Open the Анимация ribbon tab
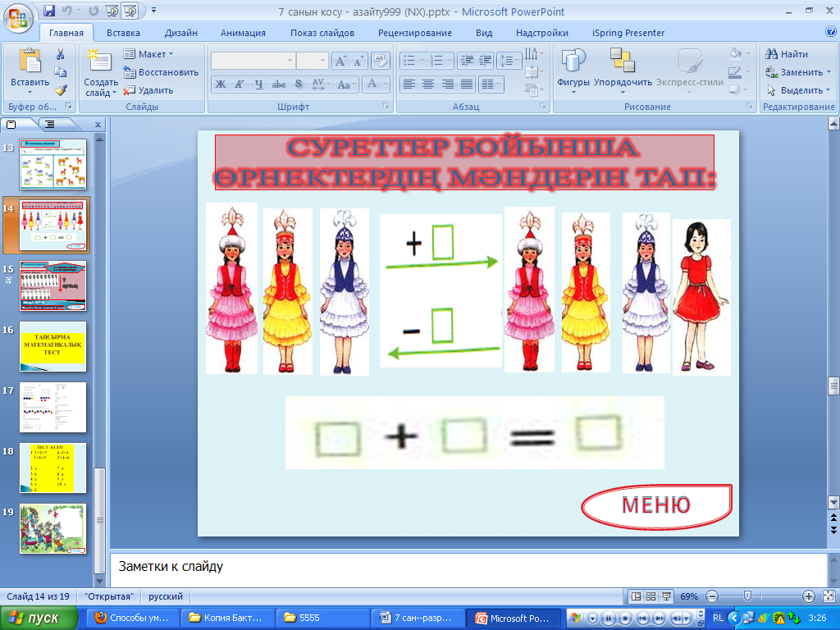This screenshot has width=840, height=630. pos(243,33)
